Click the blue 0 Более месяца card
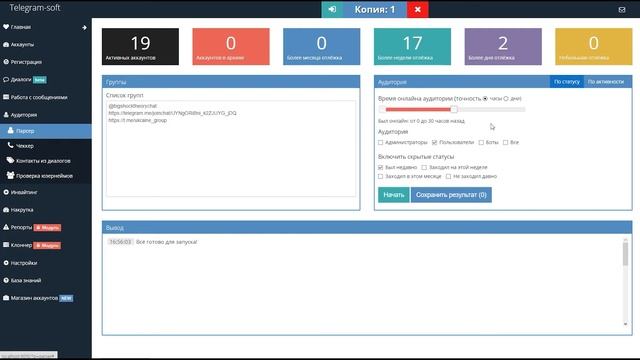This screenshot has height=360, width=640. click(322, 47)
